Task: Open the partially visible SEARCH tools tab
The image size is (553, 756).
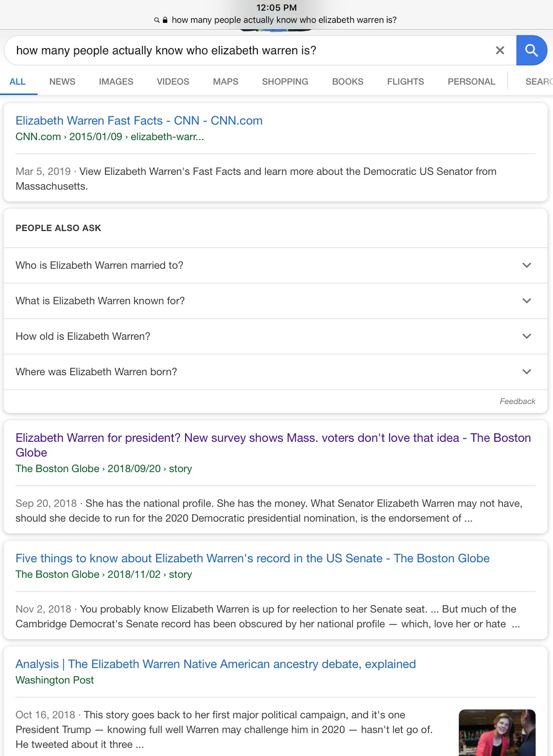Action: pos(539,82)
